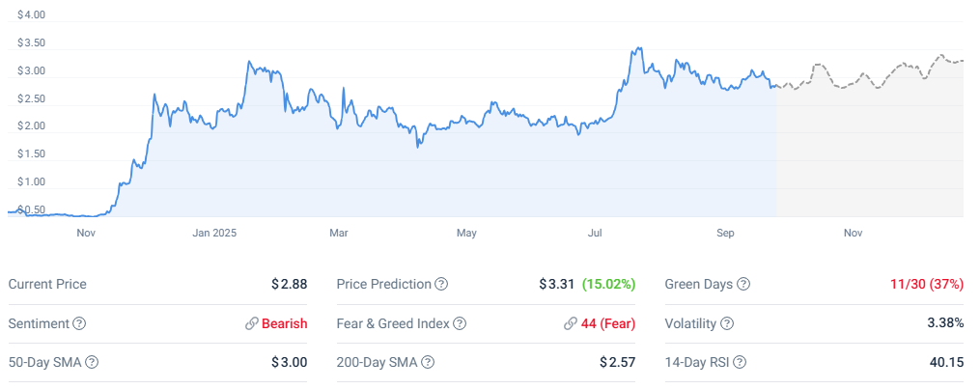Click the Fear & Greed Index help icon
Screen dimensions: 980x389
click(x=461, y=324)
